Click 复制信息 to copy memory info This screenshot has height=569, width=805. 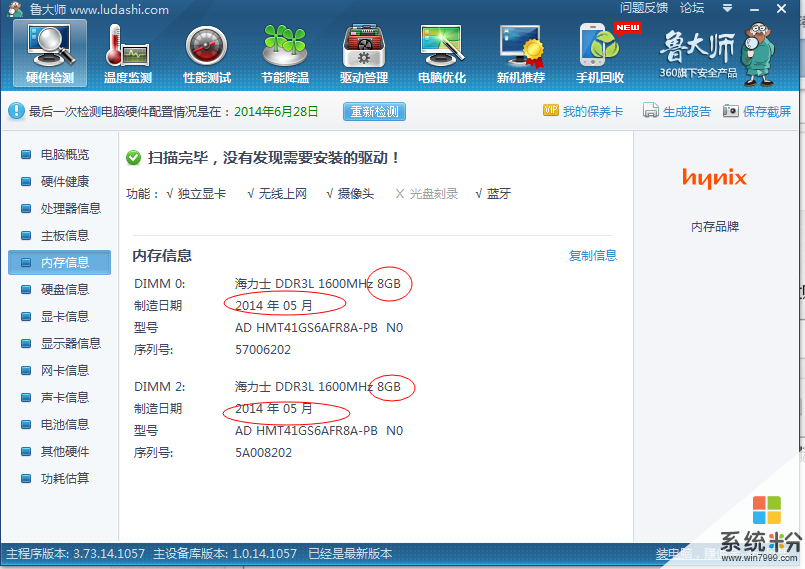pos(593,255)
